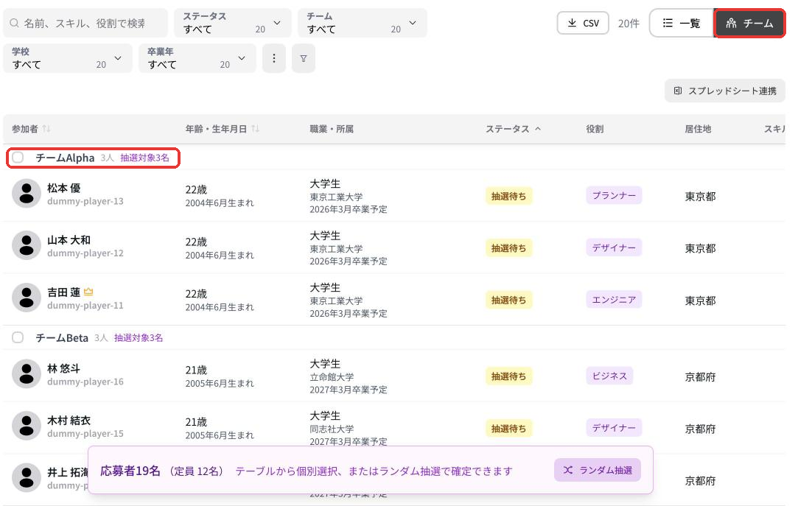Click the 抽選待ち badge for 林 悠斗
Image resolution: width=812 pixels, height=506 pixels.
click(x=508, y=376)
